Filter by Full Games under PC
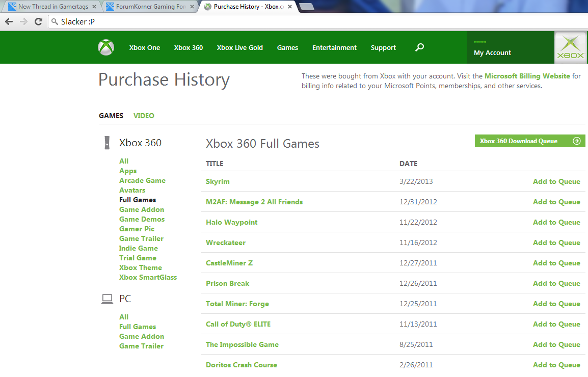The height and width of the screenshot is (377, 588). 137,327
